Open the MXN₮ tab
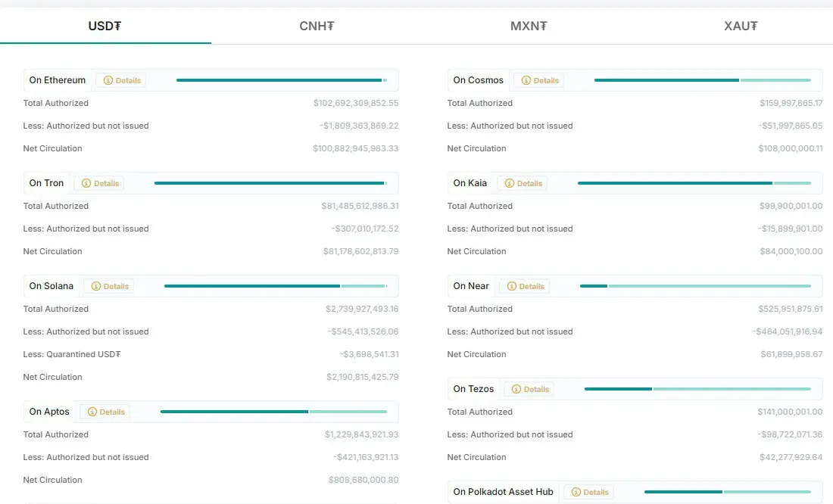Image resolution: width=833 pixels, height=504 pixels. pyautogui.click(x=529, y=26)
